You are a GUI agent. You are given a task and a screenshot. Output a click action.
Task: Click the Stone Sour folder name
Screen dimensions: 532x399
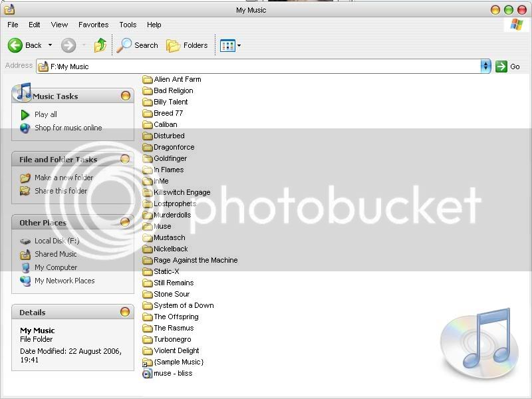point(172,294)
